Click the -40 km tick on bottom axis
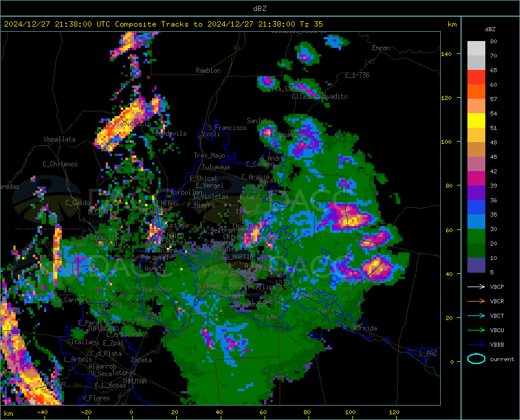 (x=42, y=412)
